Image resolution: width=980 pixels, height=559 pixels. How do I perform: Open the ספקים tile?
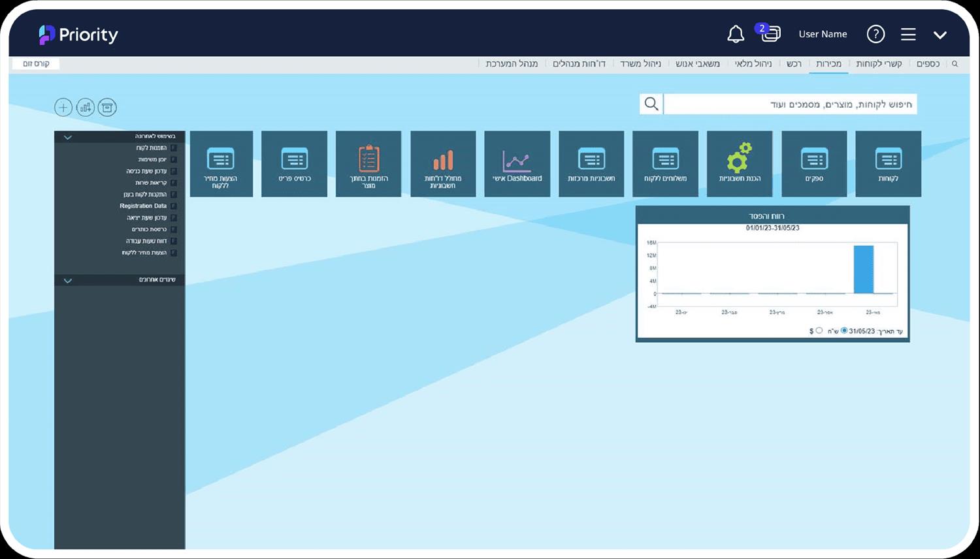[814, 164]
